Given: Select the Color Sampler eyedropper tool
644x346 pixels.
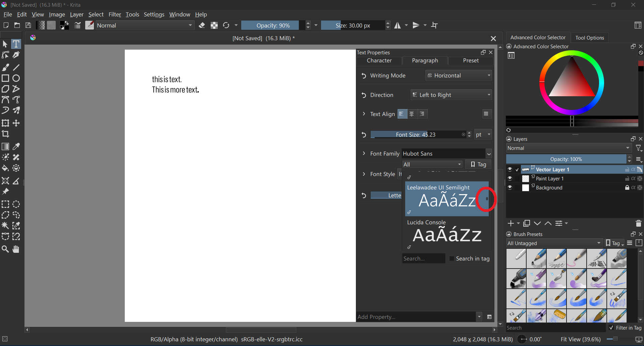Looking at the screenshot, I should (x=16, y=147).
